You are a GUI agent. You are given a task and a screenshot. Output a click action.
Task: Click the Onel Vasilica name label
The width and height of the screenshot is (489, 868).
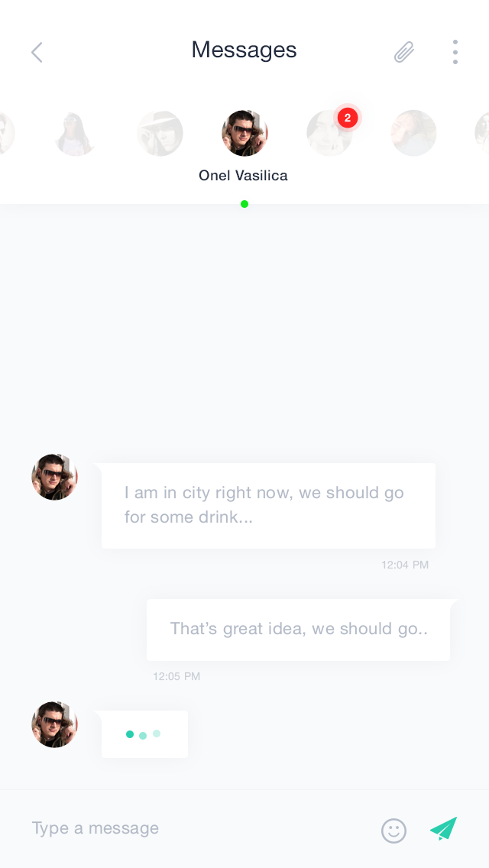tap(243, 176)
